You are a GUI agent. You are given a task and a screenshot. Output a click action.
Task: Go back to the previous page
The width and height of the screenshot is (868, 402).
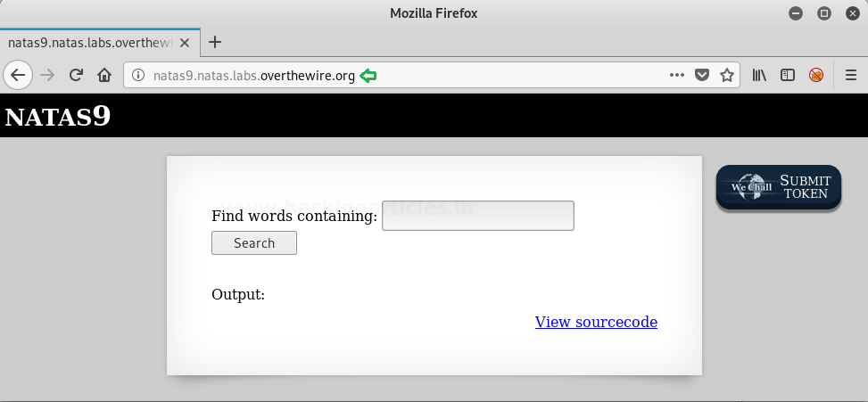(18, 75)
